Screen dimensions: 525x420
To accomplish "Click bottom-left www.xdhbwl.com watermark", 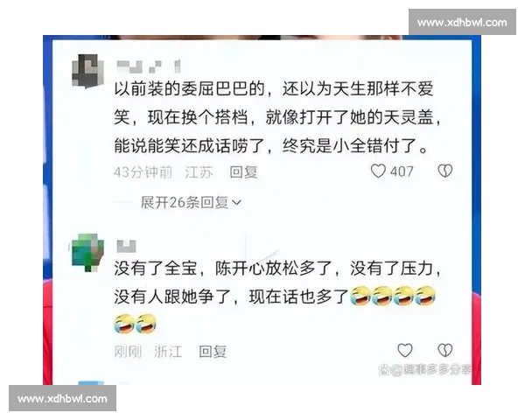I will point(63,398).
